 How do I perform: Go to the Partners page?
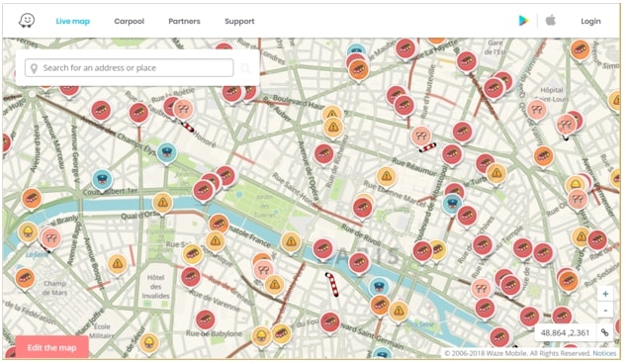coord(184,21)
